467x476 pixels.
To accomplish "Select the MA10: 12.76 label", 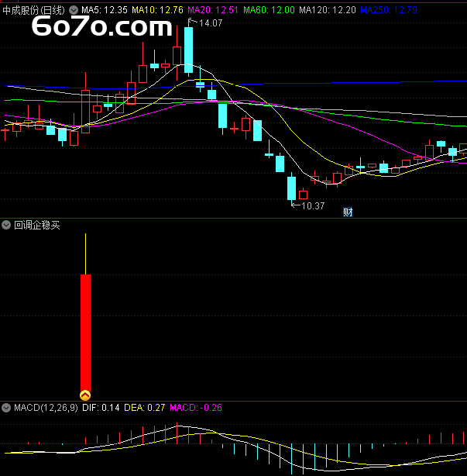I will 157,10.
